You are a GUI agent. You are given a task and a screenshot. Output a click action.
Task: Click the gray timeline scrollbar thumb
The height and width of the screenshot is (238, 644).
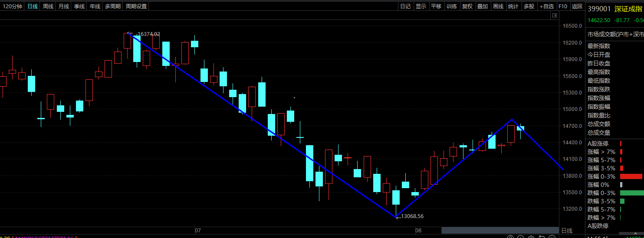click(x=500, y=230)
